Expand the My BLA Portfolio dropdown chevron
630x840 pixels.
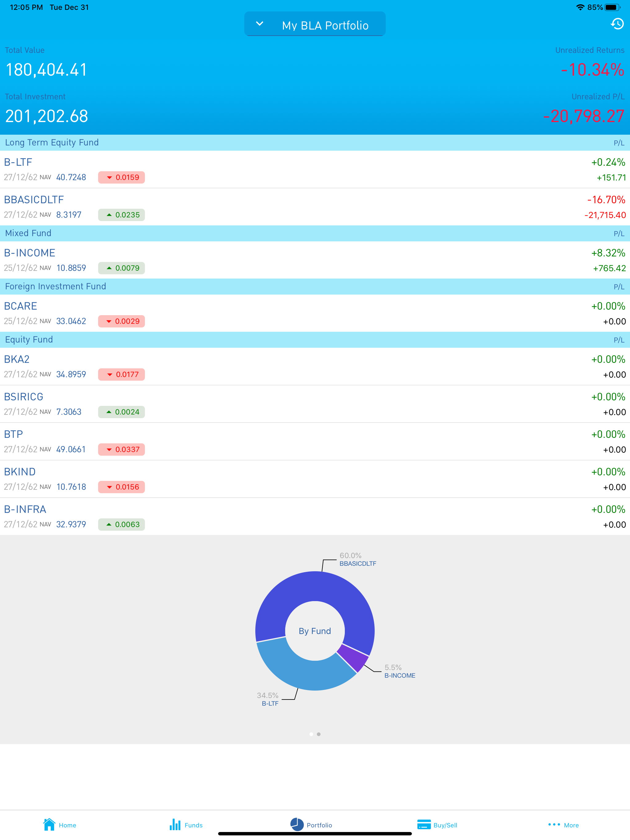[x=260, y=24]
